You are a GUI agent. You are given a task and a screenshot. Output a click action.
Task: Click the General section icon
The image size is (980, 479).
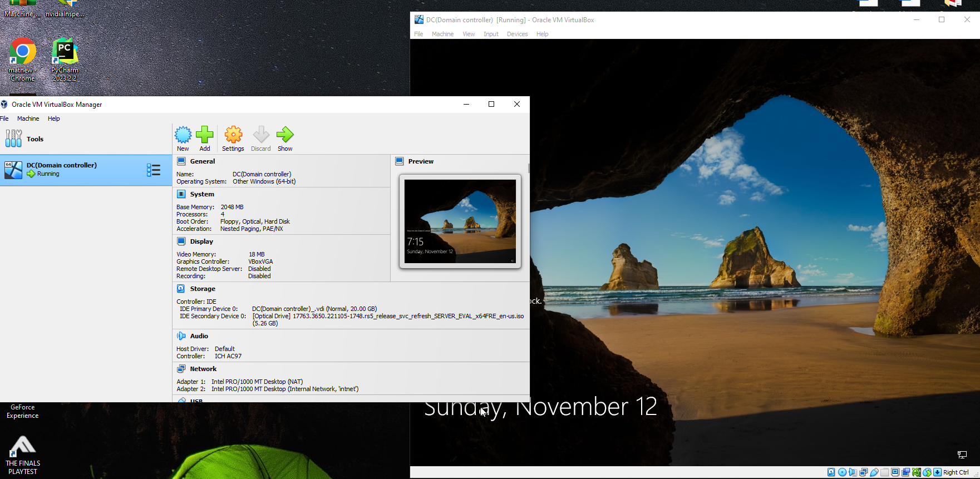pos(181,161)
